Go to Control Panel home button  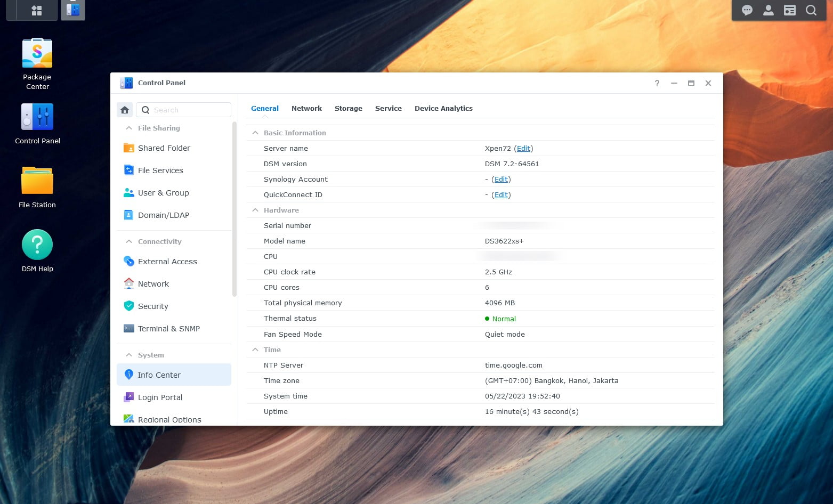coord(125,110)
